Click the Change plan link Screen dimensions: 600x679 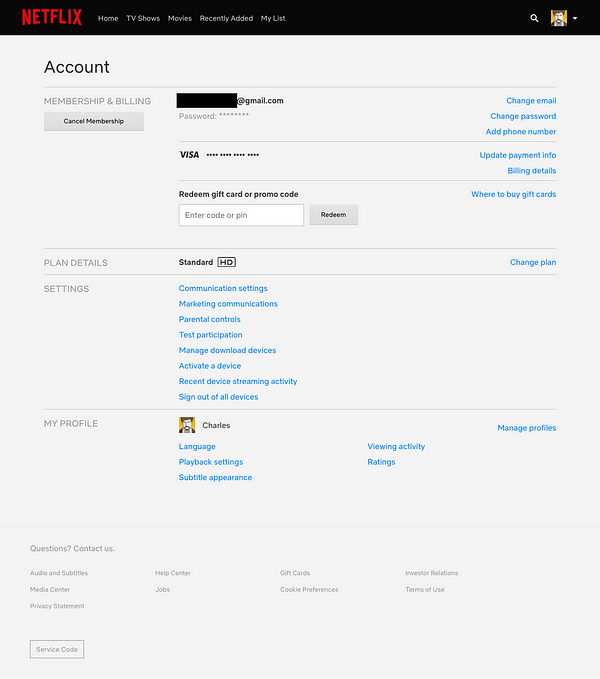coord(533,262)
